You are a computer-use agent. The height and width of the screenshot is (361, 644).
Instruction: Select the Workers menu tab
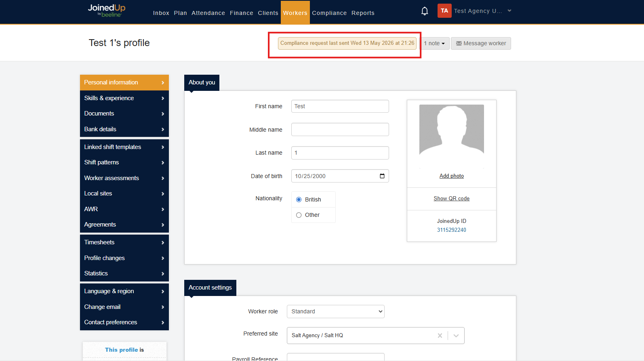pos(295,13)
